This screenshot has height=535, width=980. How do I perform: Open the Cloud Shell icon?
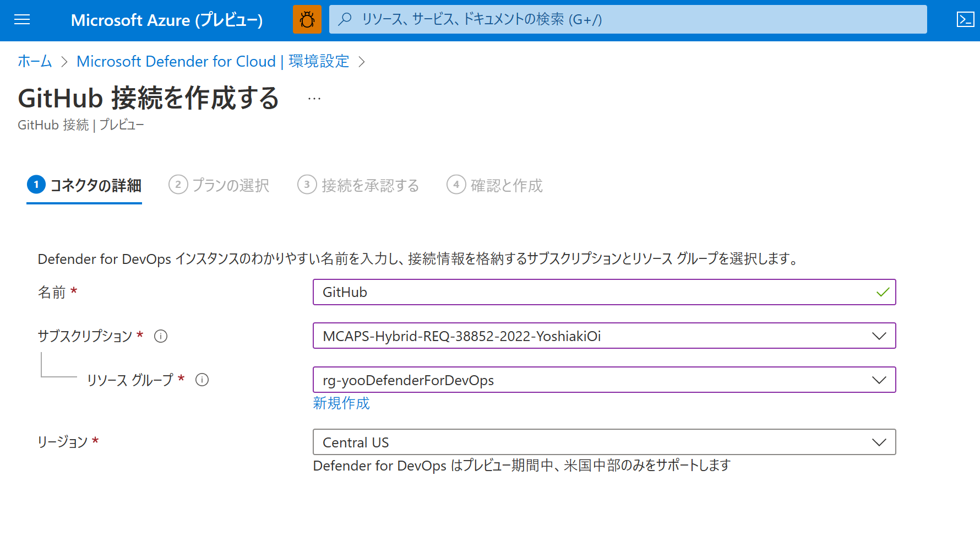965,19
